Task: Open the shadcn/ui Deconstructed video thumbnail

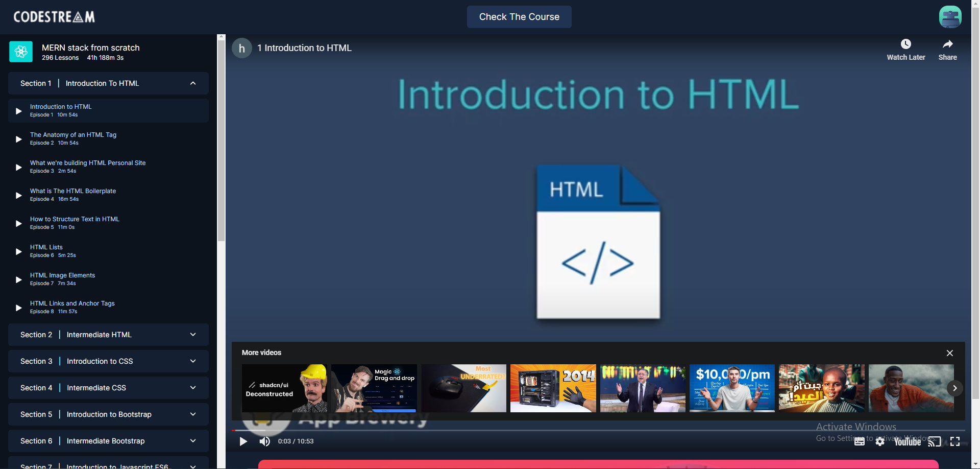Action: (284, 388)
